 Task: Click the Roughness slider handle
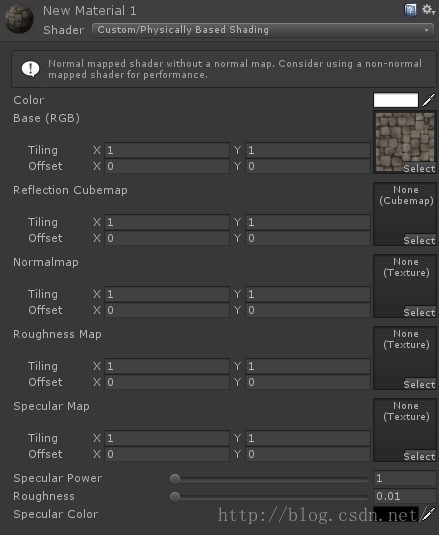[x=175, y=497]
